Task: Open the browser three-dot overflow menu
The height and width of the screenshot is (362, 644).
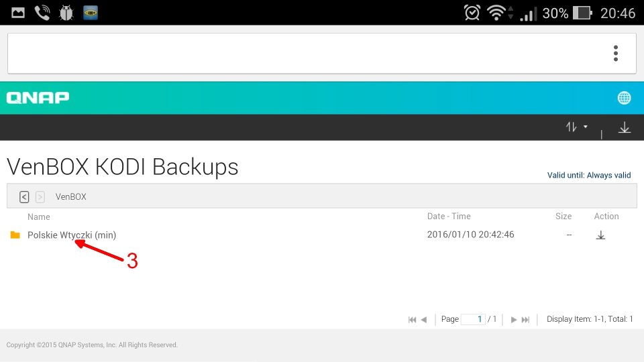Action: tap(615, 54)
